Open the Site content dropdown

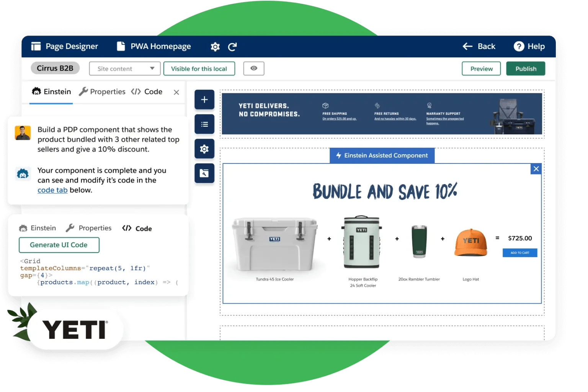tap(125, 69)
